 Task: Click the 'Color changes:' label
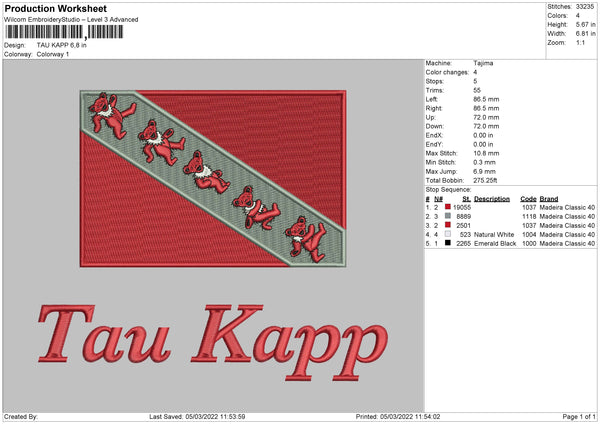pyautogui.click(x=447, y=72)
